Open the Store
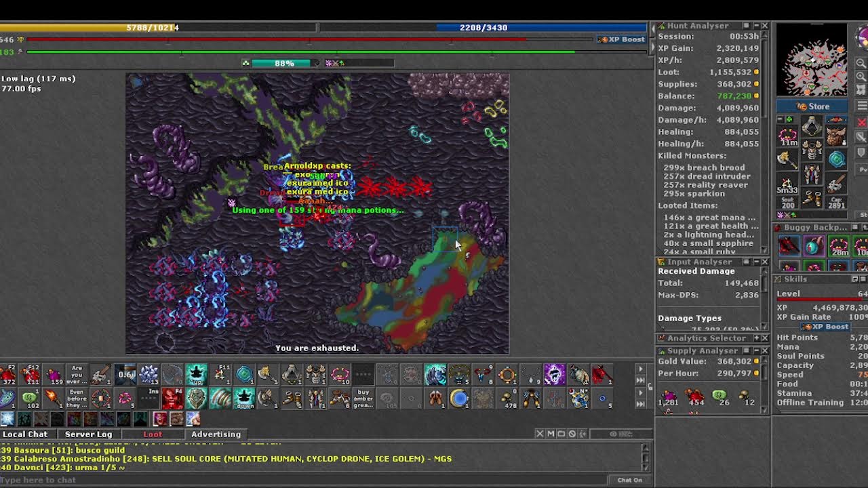The image size is (868, 488). 812,106
